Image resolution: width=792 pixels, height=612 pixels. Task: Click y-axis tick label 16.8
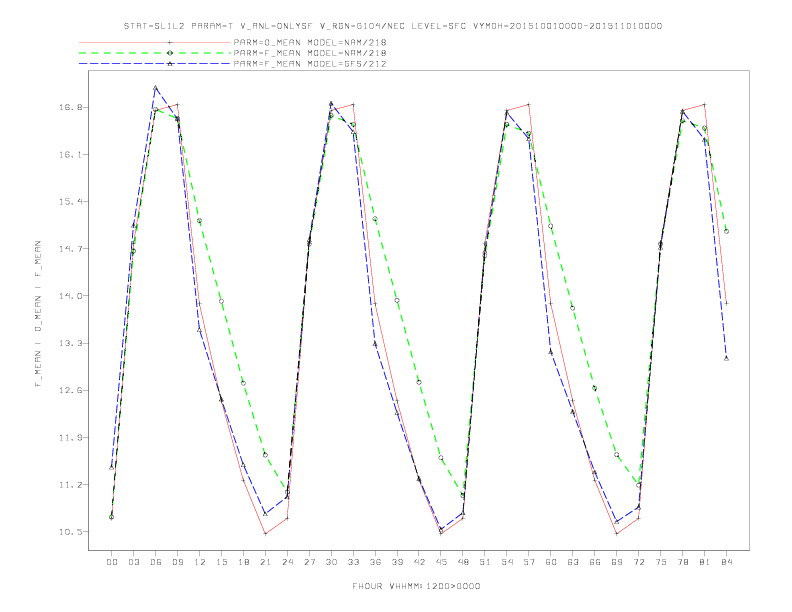click(70, 107)
